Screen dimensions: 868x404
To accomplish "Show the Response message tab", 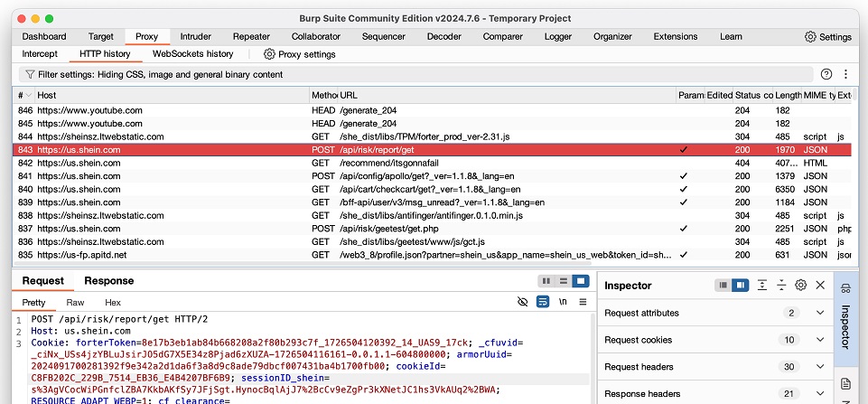I will 108,281.
